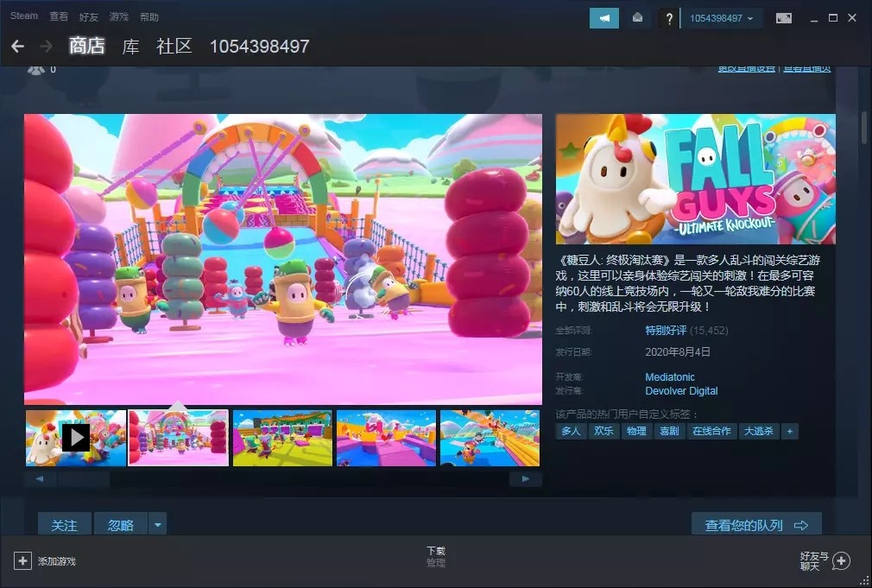Select the 多人 tag
Screen dimensions: 872x588
point(571,431)
